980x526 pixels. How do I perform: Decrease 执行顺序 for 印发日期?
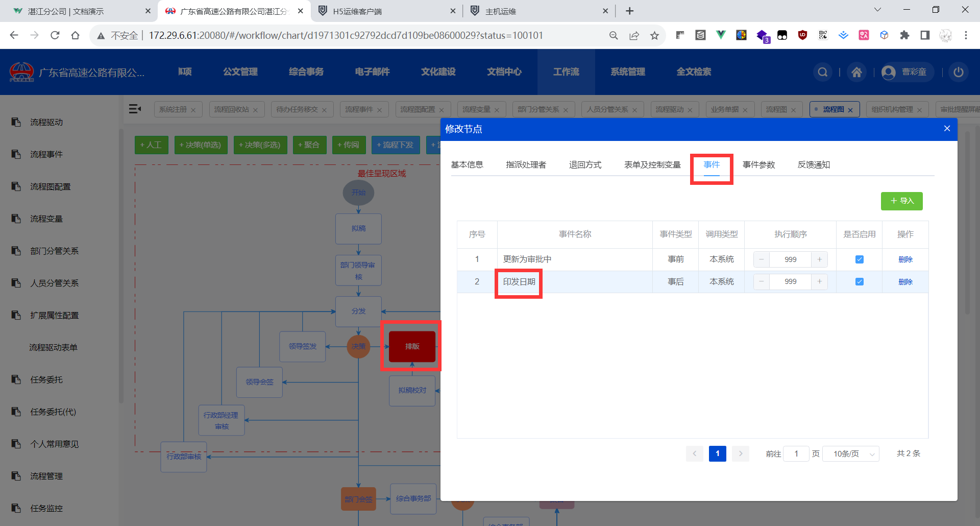pos(762,282)
